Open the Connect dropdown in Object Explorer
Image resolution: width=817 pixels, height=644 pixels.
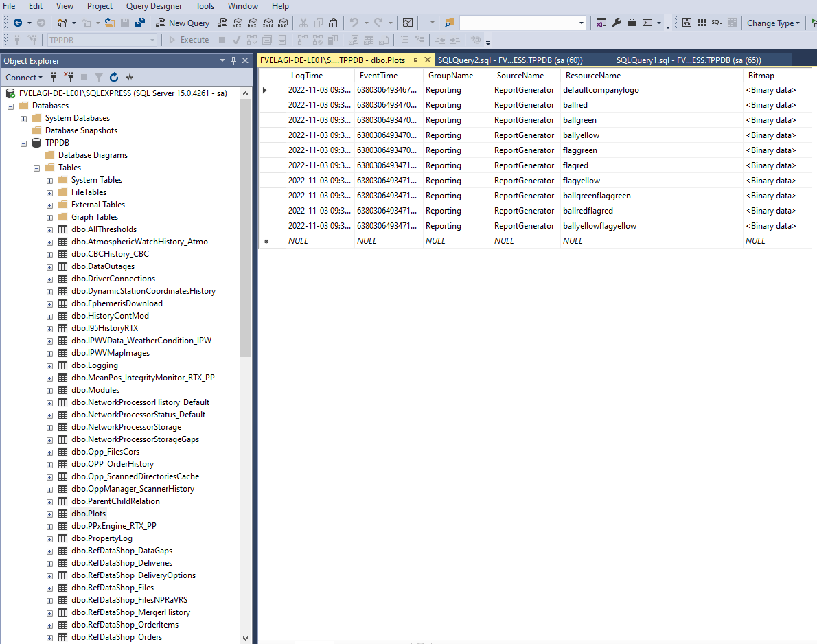[24, 77]
